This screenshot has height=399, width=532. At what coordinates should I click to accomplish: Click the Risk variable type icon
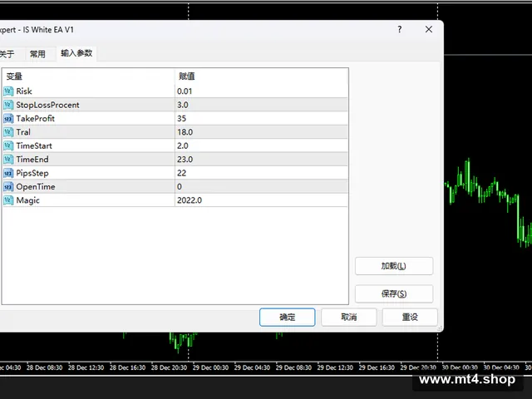click(x=8, y=91)
